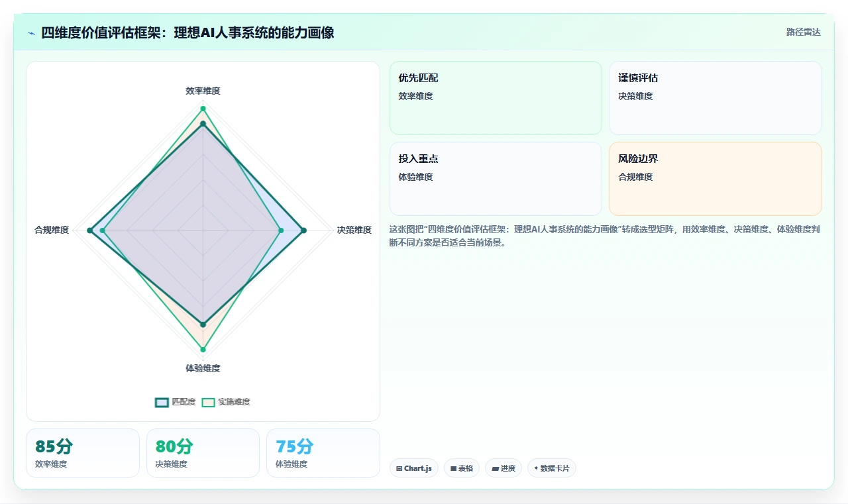The width and height of the screenshot is (848, 504).
Task: Click the 匹配度 data point on the 体验维度 axis
Action: coord(203,325)
